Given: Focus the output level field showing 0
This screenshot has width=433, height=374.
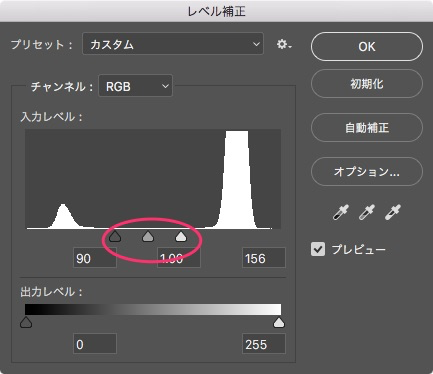Looking at the screenshot, I should coord(95,344).
